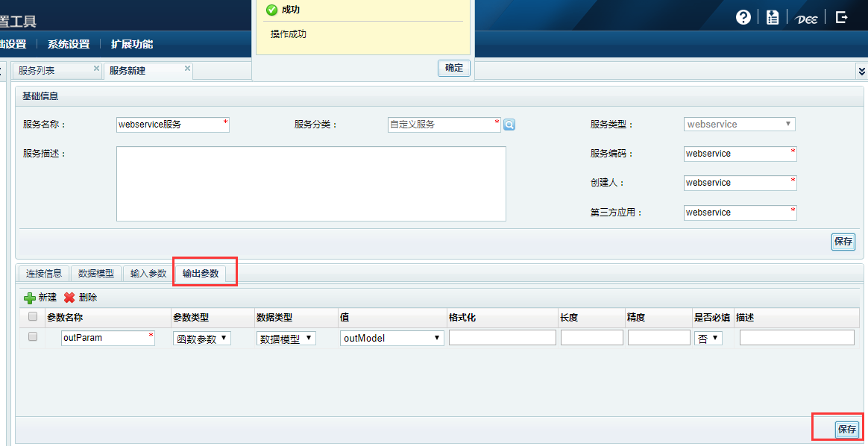Viewport: 868px width, 446px height.
Task: Switch to the 服务列表 tab
Action: point(37,71)
